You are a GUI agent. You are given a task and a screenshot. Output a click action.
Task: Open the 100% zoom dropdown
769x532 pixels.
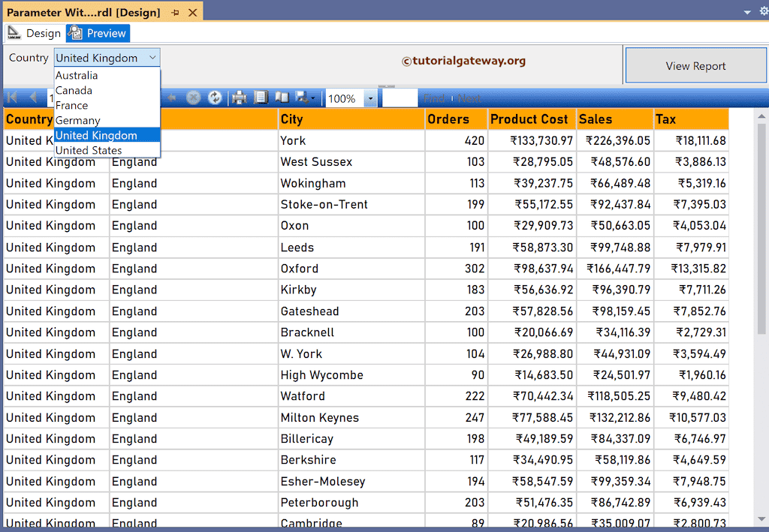coord(370,98)
